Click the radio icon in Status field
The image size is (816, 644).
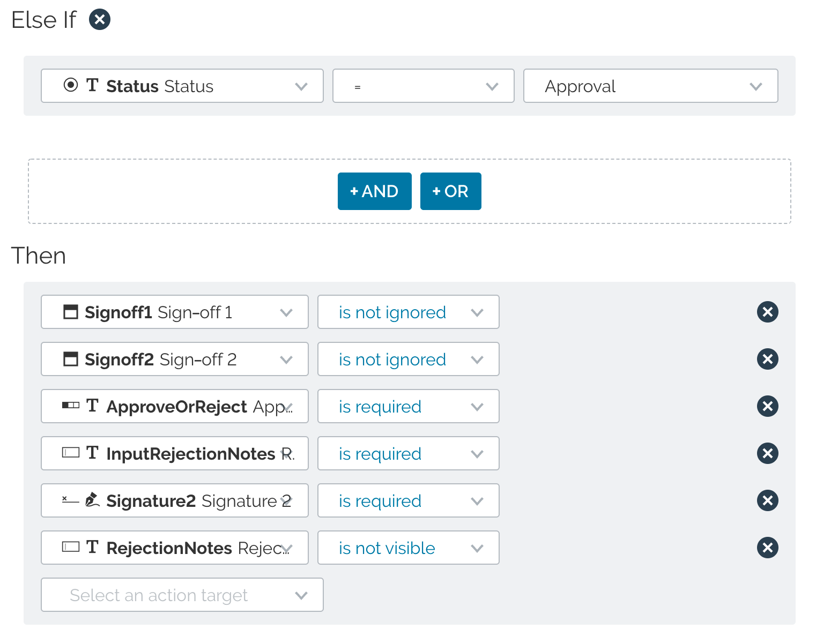[71, 85]
